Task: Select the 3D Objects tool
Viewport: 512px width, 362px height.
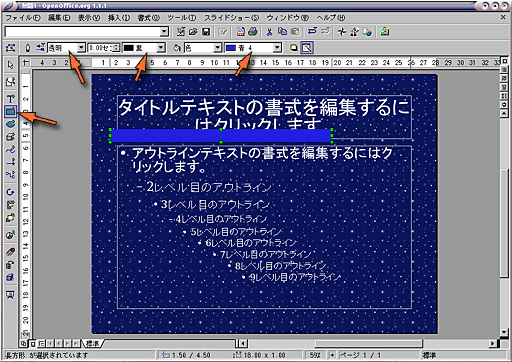Action: [x=10, y=137]
